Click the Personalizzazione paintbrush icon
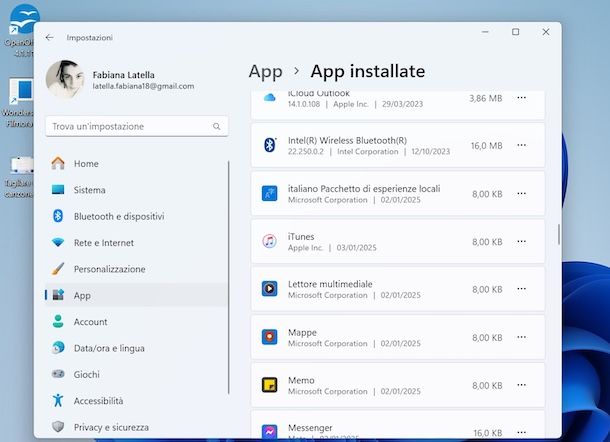The height and width of the screenshot is (442, 610). pyautogui.click(x=58, y=268)
